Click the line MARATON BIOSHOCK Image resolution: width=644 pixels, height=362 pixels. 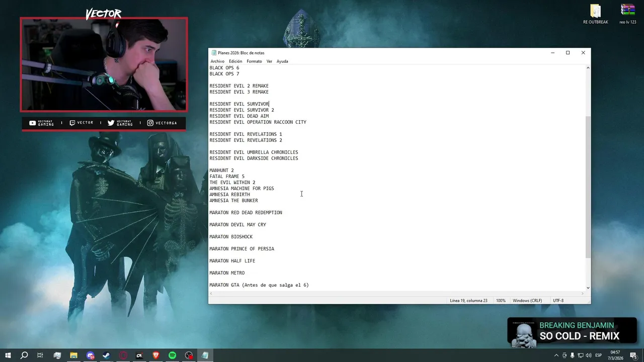(231, 237)
